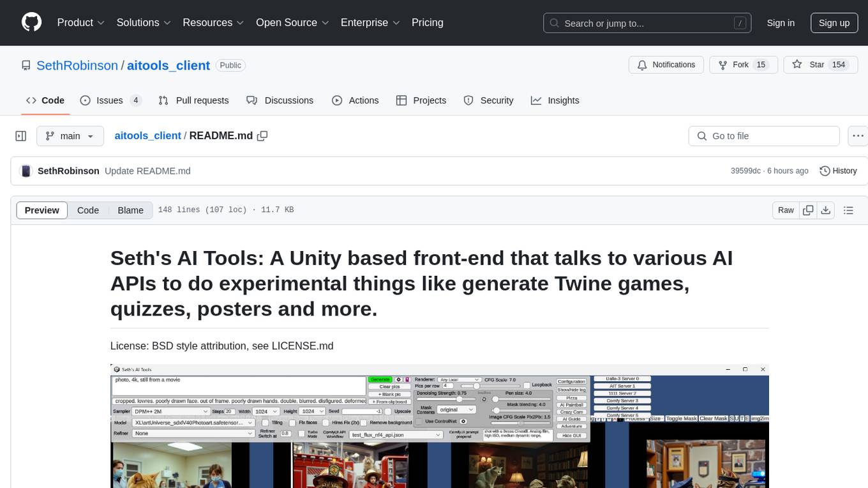Click the Fork count 15

[760, 65]
